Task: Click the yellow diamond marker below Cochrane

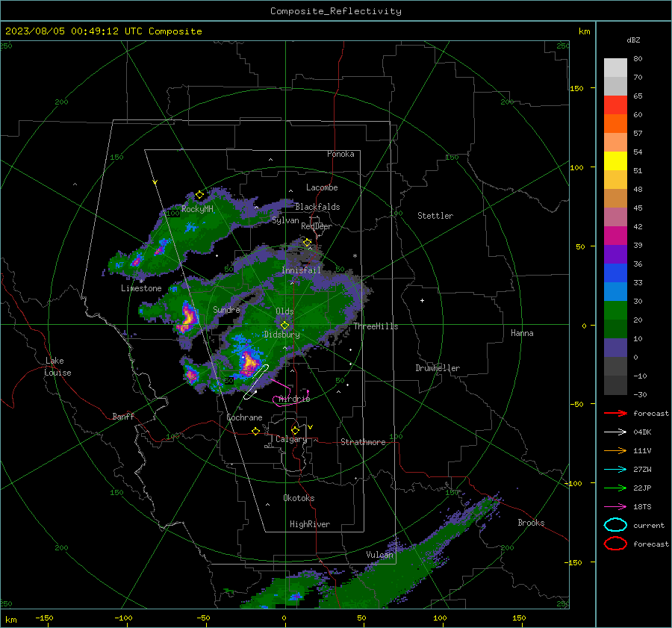Action: [255, 432]
